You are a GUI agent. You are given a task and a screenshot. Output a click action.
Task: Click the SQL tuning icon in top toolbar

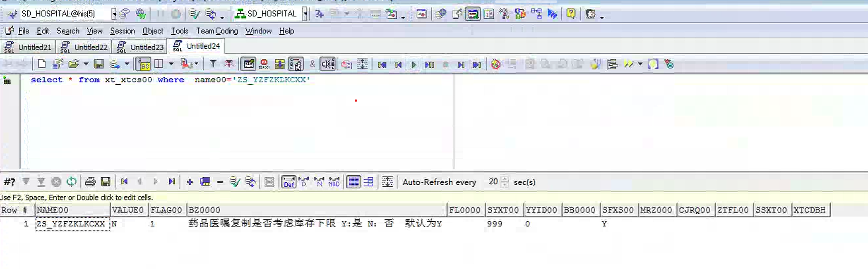[x=504, y=14]
